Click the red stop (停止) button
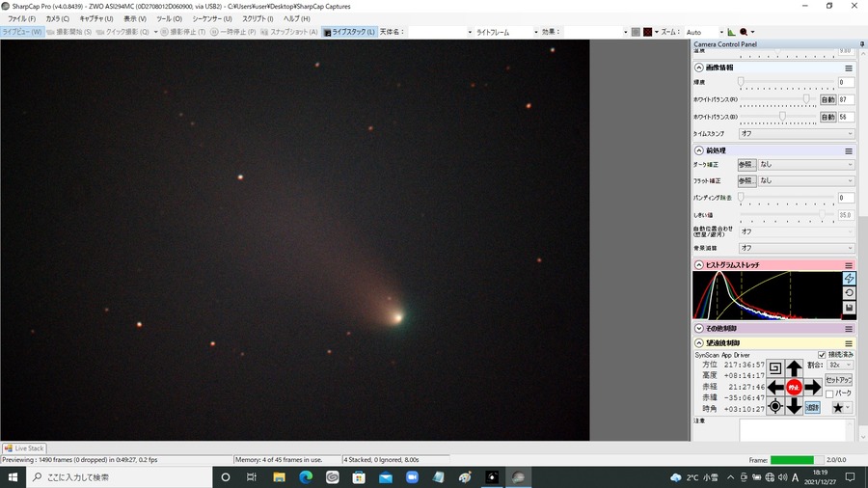This screenshot has height=488, width=868. point(794,387)
